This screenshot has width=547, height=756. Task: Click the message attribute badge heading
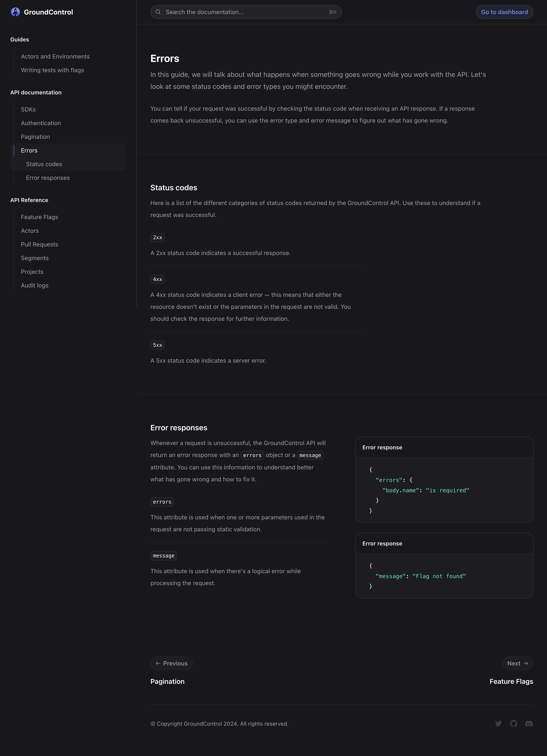pyautogui.click(x=163, y=556)
